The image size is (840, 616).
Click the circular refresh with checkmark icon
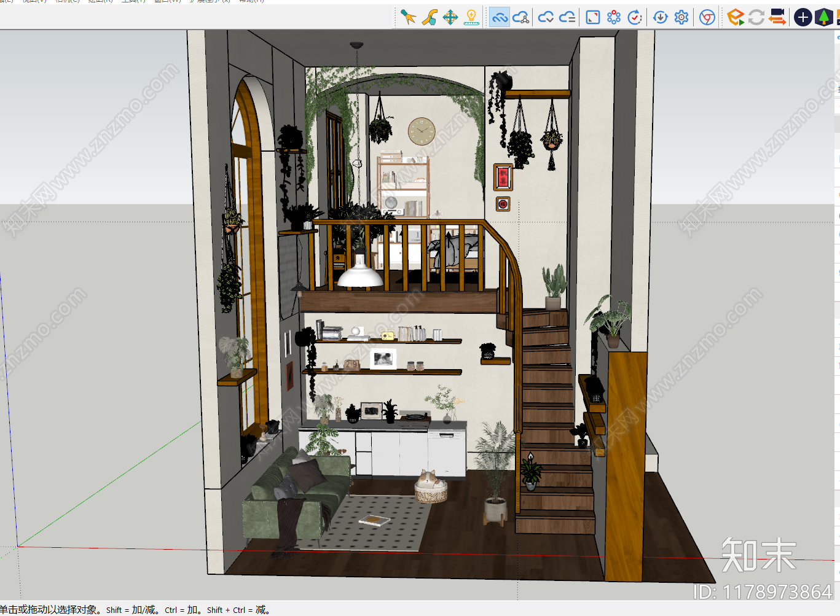[x=635, y=17]
